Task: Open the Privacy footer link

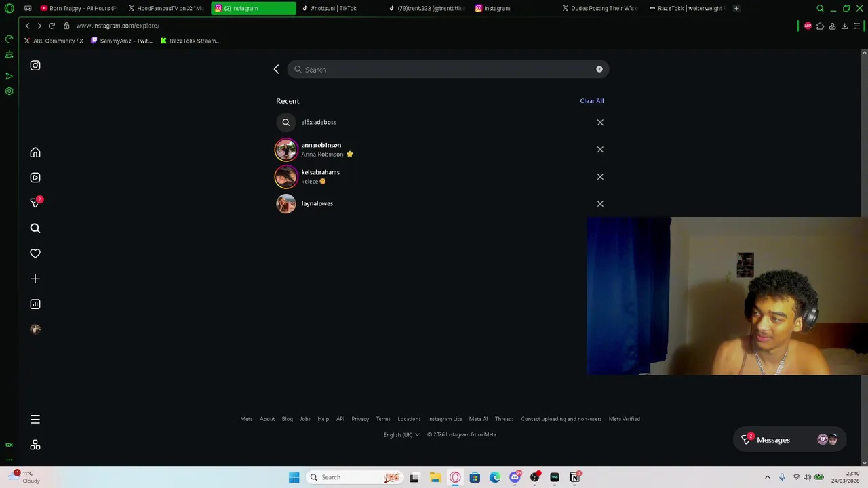Action: pos(360,419)
